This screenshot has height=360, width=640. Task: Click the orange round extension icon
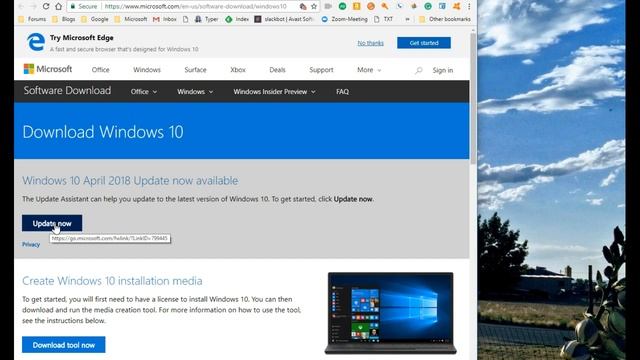[x=371, y=7]
